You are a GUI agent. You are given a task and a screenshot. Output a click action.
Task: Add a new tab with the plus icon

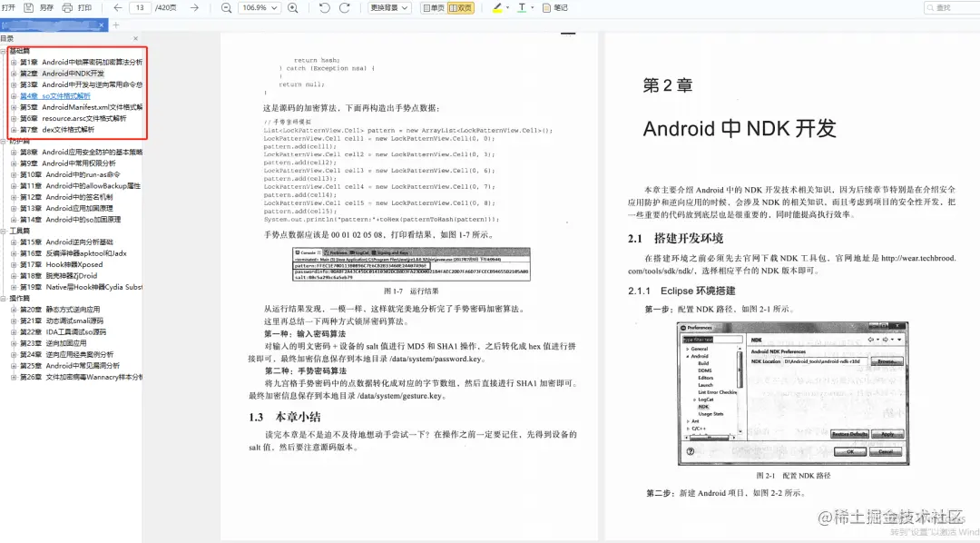[x=115, y=25]
